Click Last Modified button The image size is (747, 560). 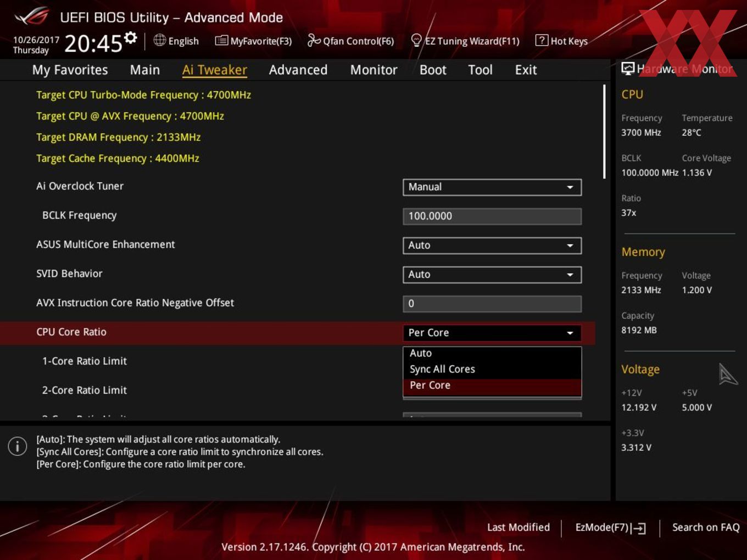(x=519, y=528)
